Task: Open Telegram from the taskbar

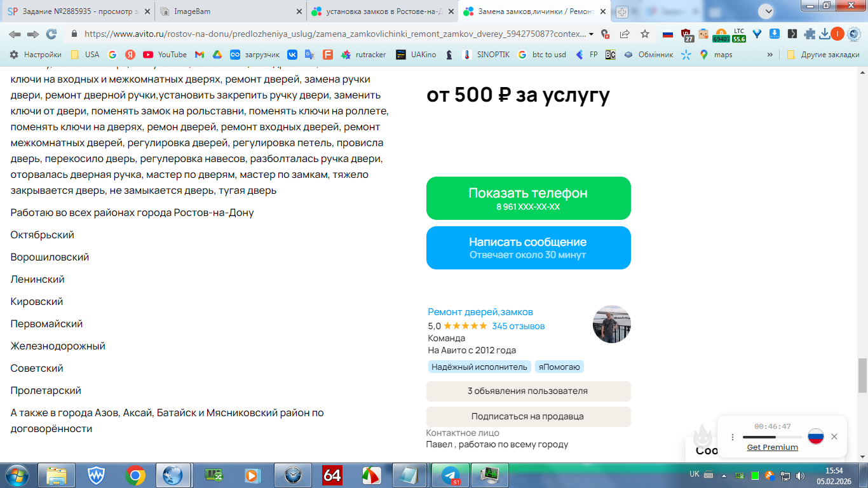Action: [x=450, y=475]
